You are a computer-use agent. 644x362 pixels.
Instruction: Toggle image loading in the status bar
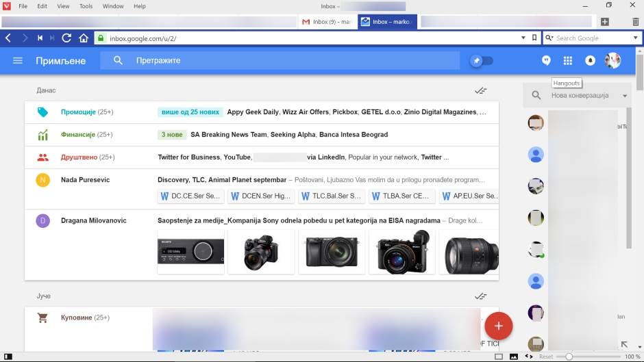tap(514, 357)
